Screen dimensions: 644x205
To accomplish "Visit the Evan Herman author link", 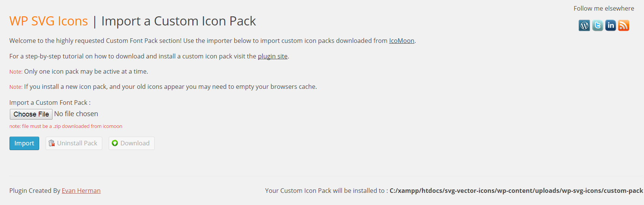I will (x=81, y=191).
